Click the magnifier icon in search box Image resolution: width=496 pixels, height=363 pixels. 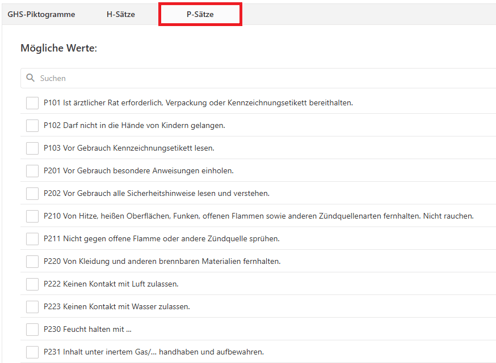[30, 78]
